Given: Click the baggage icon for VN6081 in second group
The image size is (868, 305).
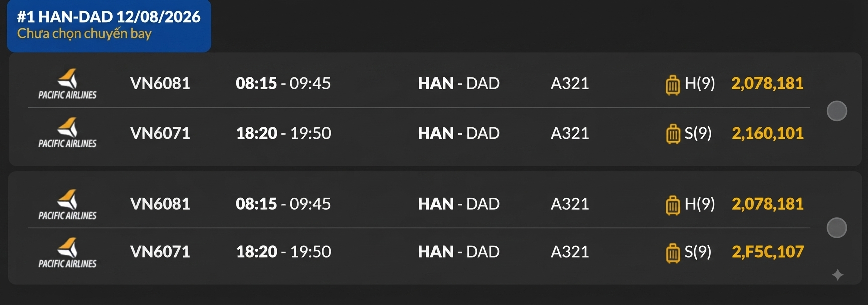Looking at the screenshot, I should click(673, 205).
